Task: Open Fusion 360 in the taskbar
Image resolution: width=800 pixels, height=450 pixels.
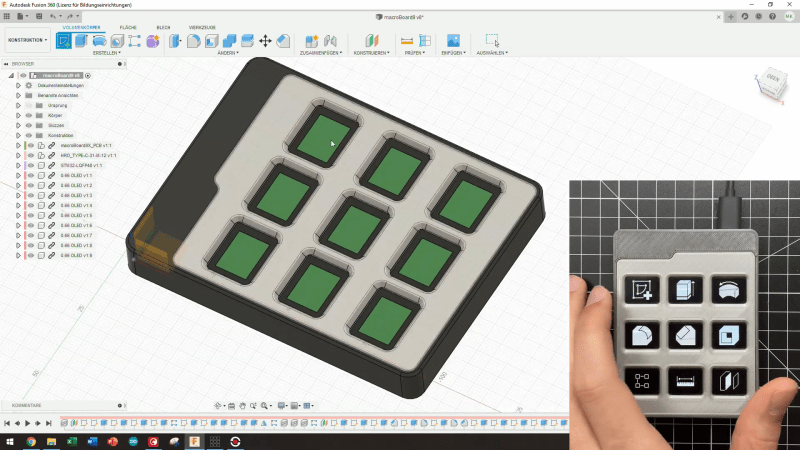Action: click(194, 441)
